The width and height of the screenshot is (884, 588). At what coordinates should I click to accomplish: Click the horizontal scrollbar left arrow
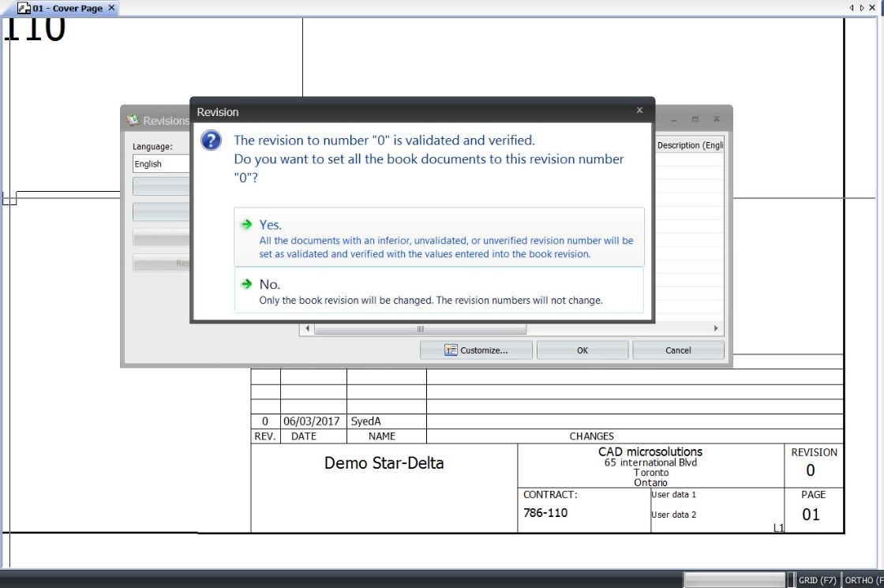coord(307,328)
